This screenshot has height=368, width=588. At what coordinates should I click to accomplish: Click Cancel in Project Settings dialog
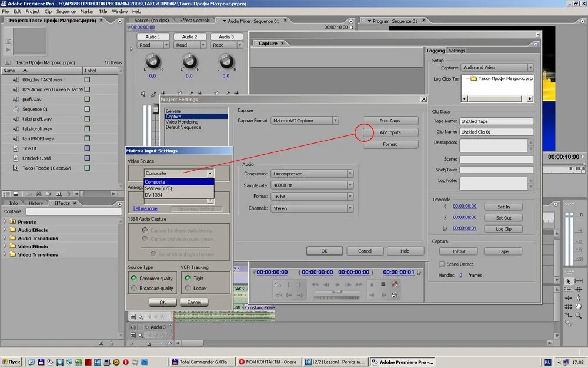(x=365, y=251)
